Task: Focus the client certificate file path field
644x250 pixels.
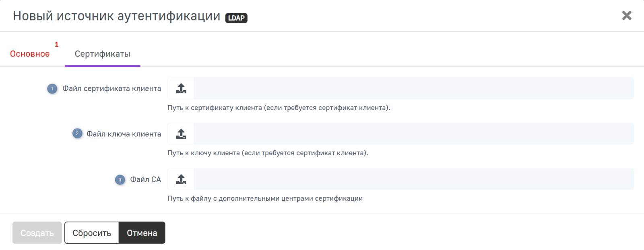Action: click(413, 88)
